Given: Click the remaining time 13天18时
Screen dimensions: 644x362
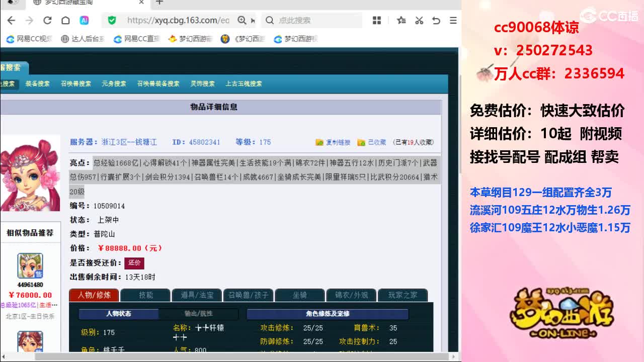Looking at the screenshot, I should pyautogui.click(x=140, y=277).
